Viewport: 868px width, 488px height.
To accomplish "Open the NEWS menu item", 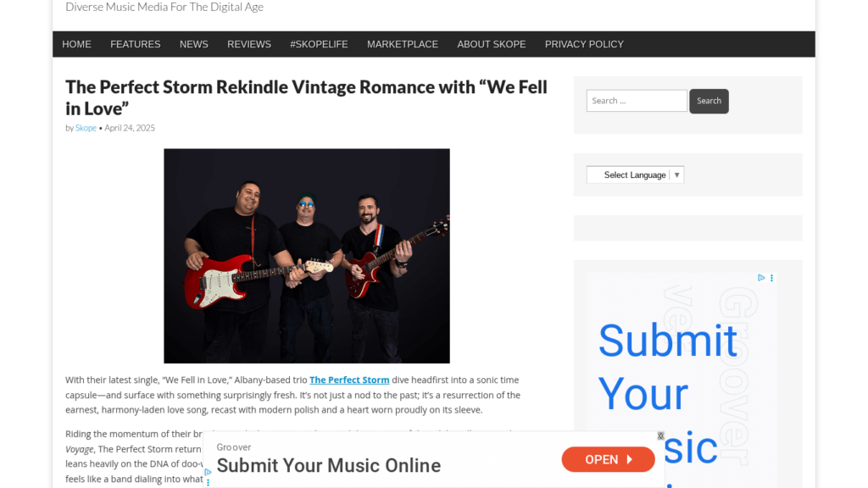I will coord(194,44).
